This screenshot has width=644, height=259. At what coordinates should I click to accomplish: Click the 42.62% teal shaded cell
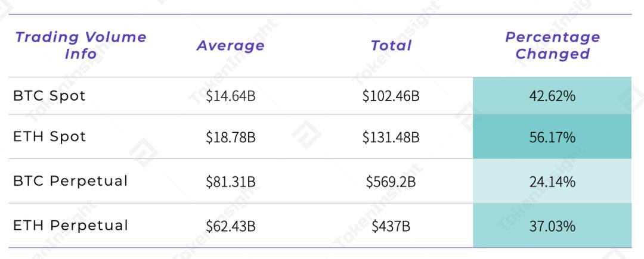552,96
